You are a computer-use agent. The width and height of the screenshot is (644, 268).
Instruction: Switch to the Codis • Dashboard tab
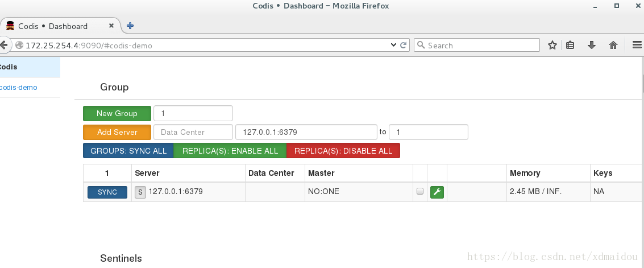[x=60, y=26]
